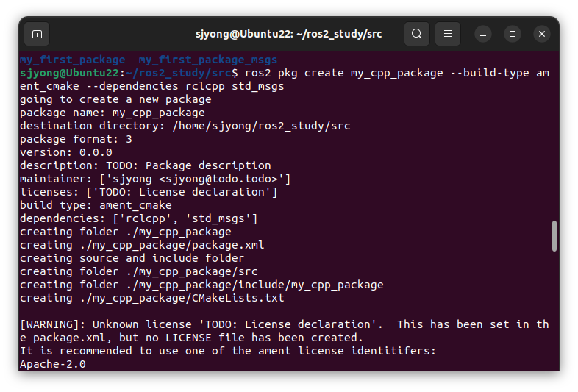
Task: Click the my_first_package_msgs directory name
Action: point(208,60)
